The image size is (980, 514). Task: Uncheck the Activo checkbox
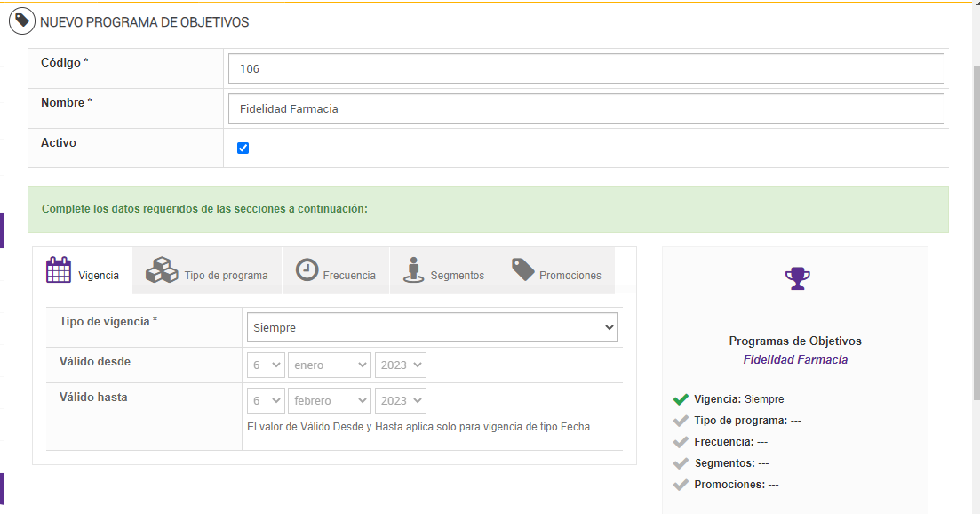point(243,149)
